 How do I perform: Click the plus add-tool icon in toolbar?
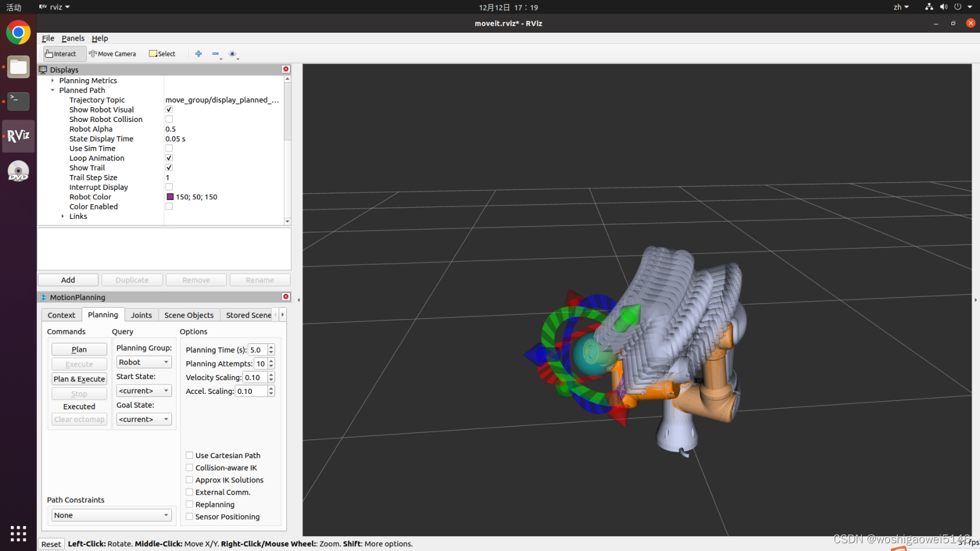[x=198, y=54]
